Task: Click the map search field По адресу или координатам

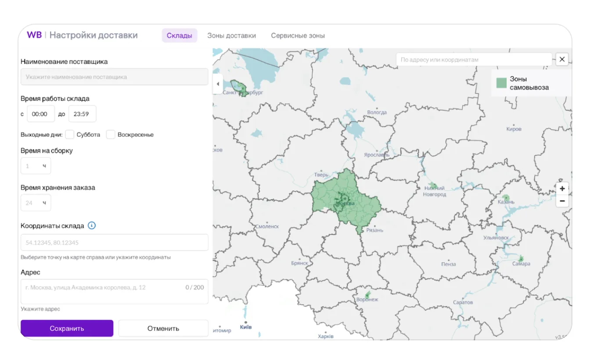Action: point(474,59)
